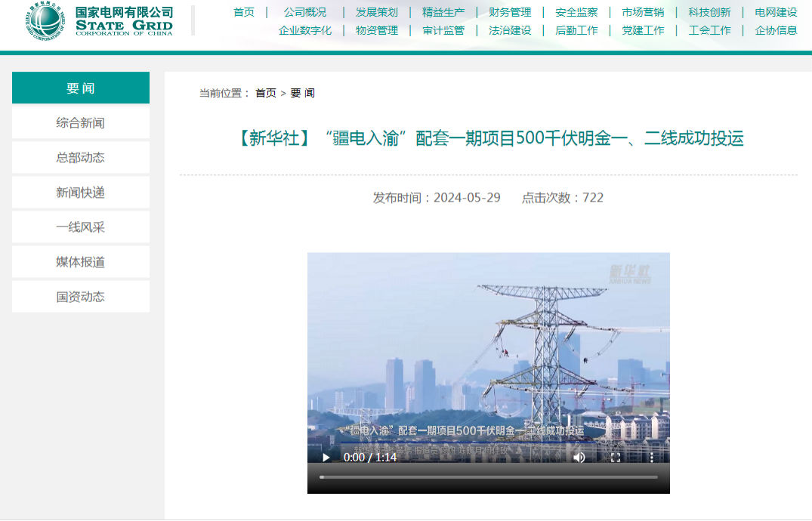The height and width of the screenshot is (521, 812).
Task: Open the 新闻快递 sidebar item
Action: click(81, 192)
